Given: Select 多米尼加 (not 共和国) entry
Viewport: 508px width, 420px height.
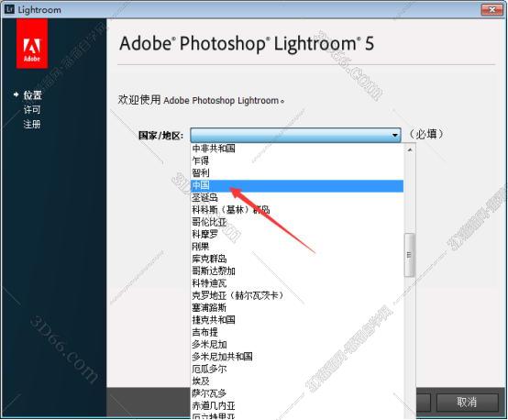Looking at the screenshot, I should pyautogui.click(x=297, y=344).
